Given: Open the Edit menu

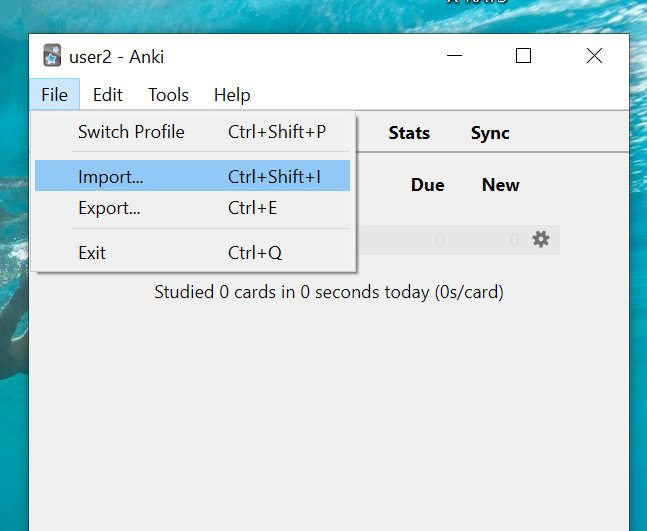Looking at the screenshot, I should point(107,95).
